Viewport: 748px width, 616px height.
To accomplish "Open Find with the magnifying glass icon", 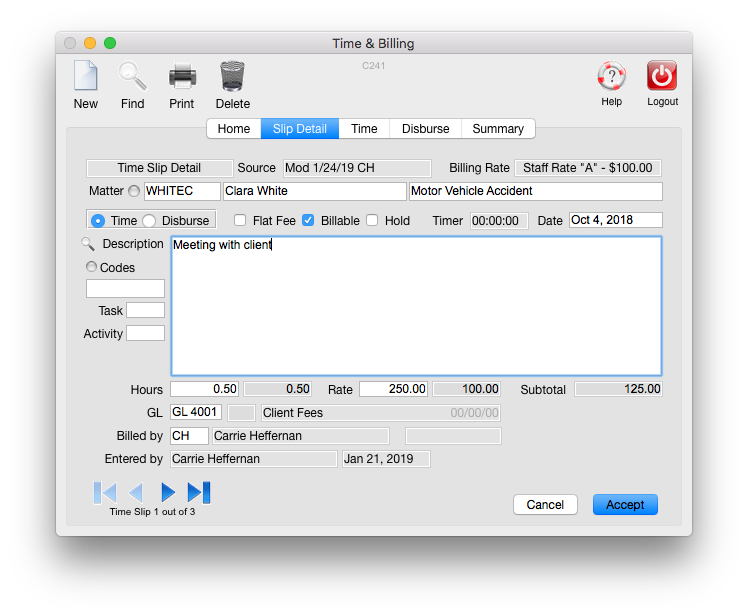I will 132,77.
